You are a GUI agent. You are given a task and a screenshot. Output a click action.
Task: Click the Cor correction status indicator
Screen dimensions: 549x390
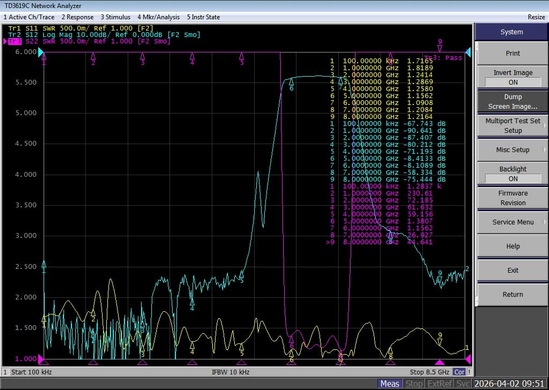459,372
